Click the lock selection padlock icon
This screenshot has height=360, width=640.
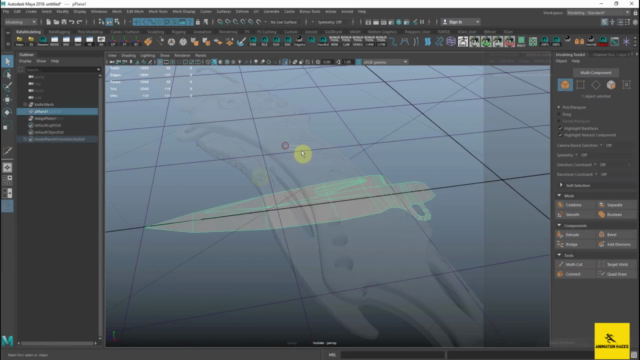pyautogui.click(x=198, y=22)
